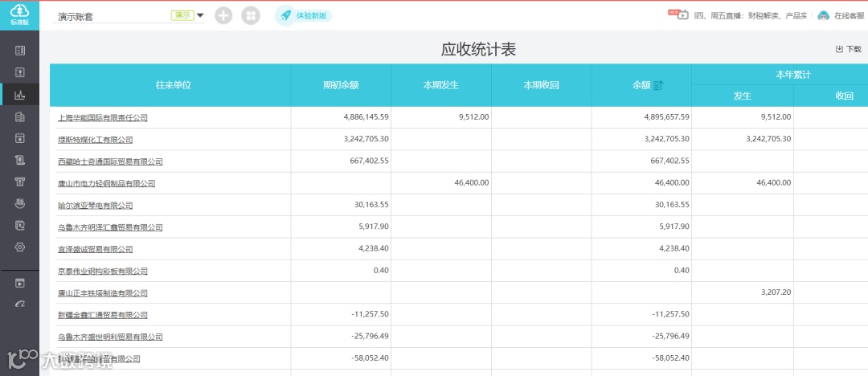Click the round four-square grid button
Image resolution: width=868 pixels, height=376 pixels.
click(x=251, y=15)
